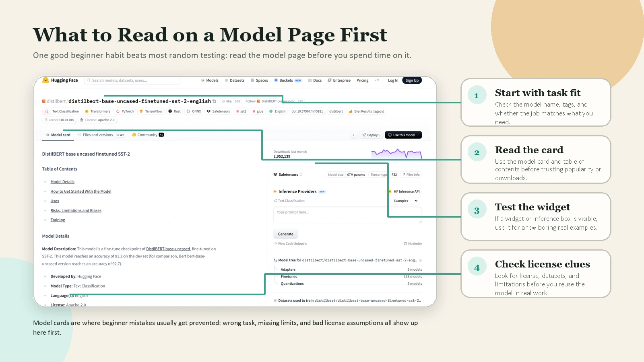Select the ONNX tag
This screenshot has width=644, height=362.
194,111
